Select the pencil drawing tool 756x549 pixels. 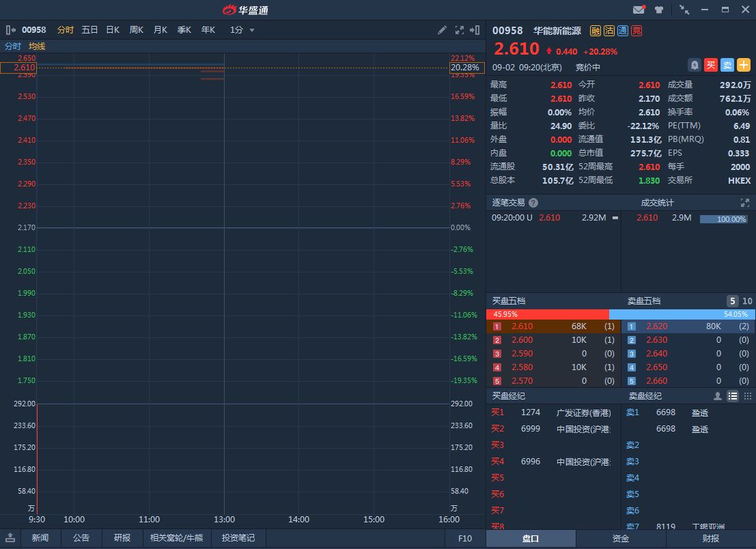click(442, 30)
